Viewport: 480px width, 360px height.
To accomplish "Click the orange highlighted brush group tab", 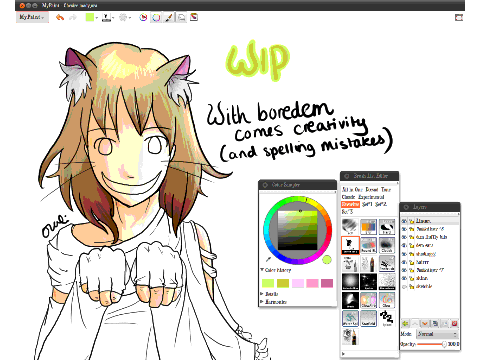I will tap(350, 204).
